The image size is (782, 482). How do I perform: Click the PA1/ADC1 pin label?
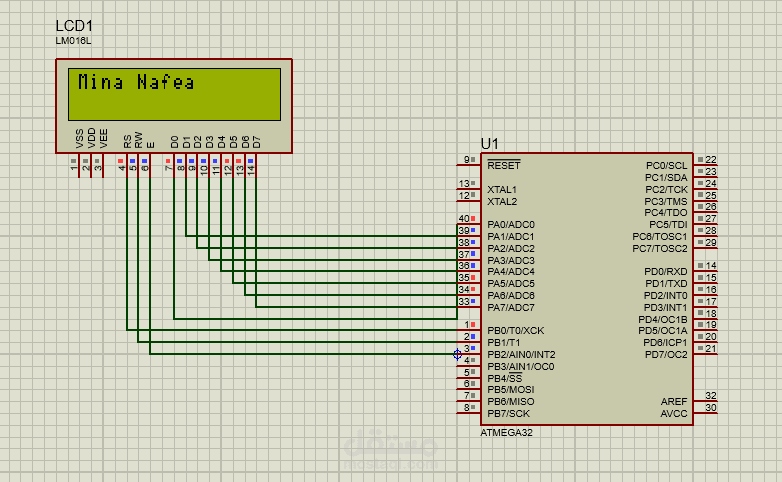coord(511,237)
